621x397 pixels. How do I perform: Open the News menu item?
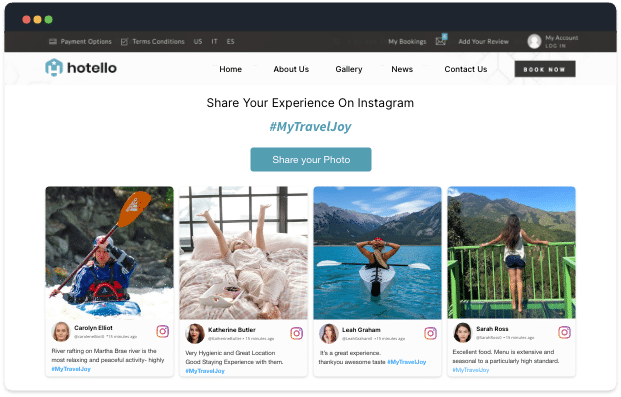(402, 69)
